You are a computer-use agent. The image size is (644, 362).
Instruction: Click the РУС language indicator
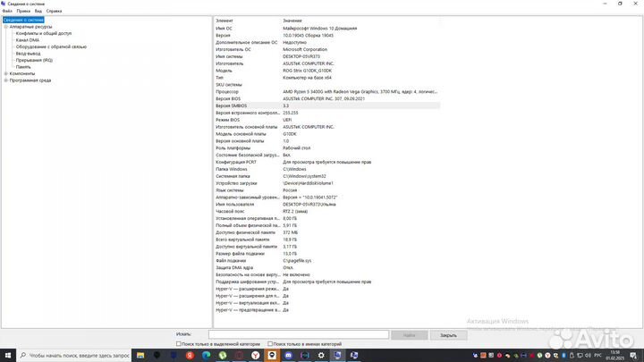597,356
